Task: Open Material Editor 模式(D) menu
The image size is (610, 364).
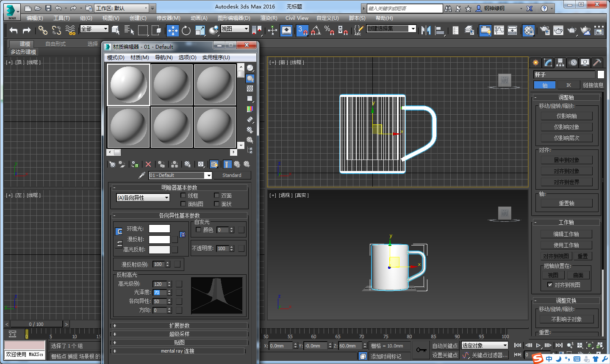Action: [x=116, y=58]
